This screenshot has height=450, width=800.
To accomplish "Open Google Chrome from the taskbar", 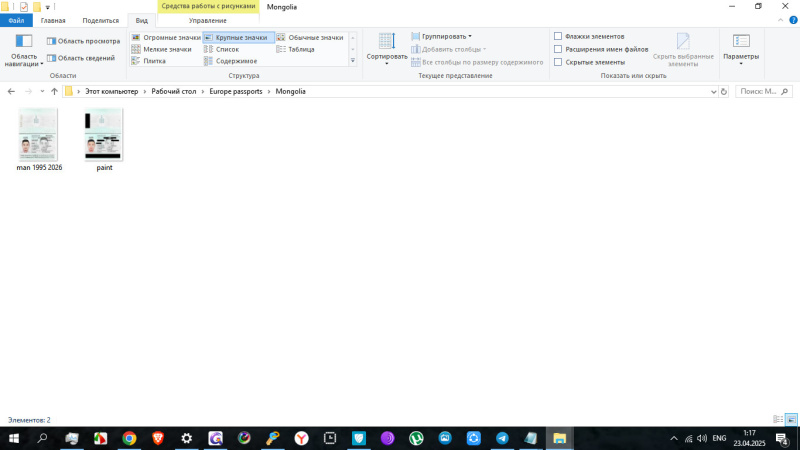I will pos(129,438).
